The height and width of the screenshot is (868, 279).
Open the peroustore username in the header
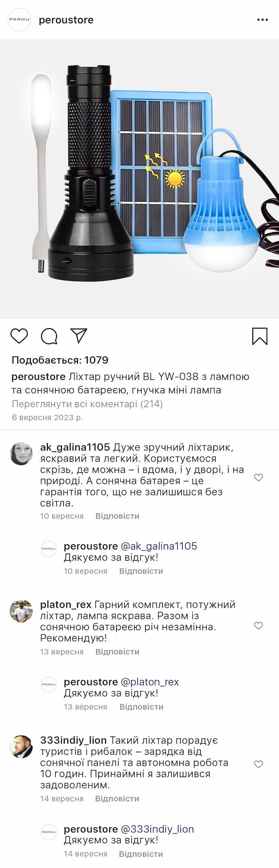point(66,20)
